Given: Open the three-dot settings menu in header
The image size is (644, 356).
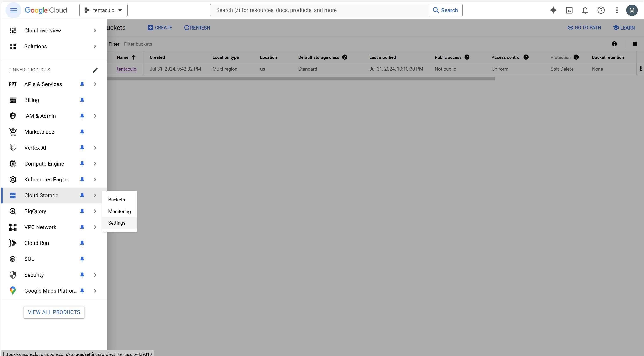Looking at the screenshot, I should pyautogui.click(x=617, y=10).
